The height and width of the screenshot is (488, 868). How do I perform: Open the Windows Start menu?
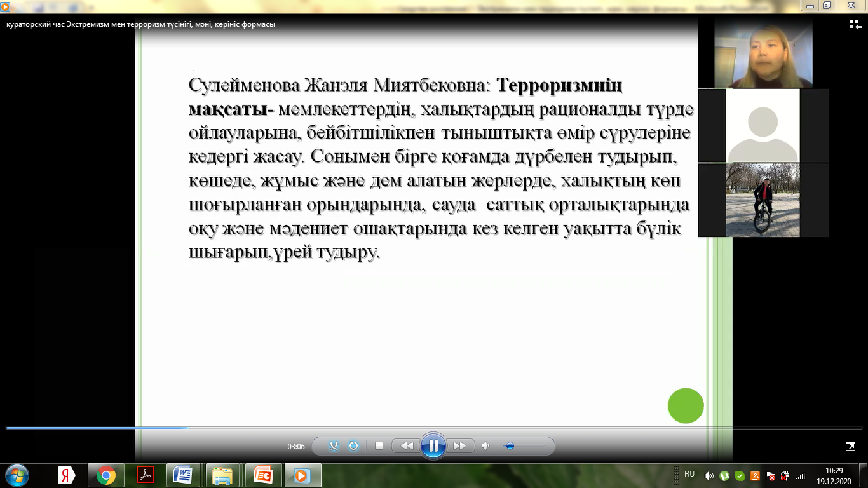17,475
